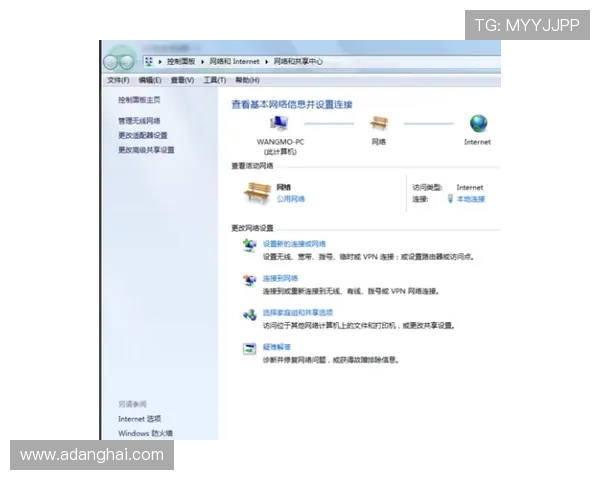Screen dimensions: 600x480
Task: Open 更改适配器设置
Action: coord(142,136)
